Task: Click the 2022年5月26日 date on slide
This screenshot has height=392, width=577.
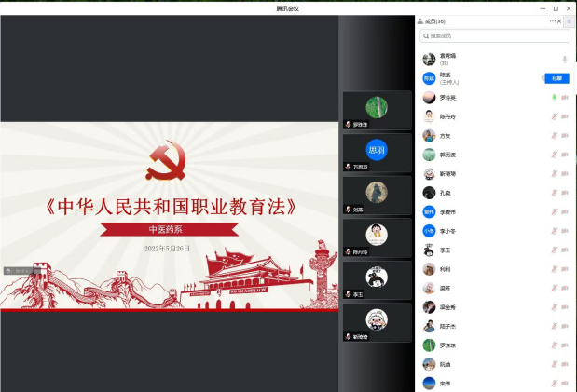Action: click(167, 249)
